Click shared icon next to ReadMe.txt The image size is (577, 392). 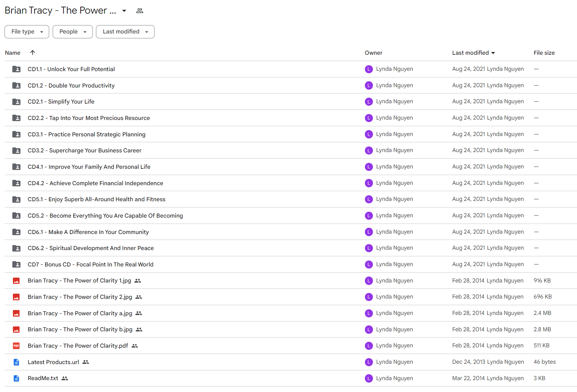tap(65, 378)
